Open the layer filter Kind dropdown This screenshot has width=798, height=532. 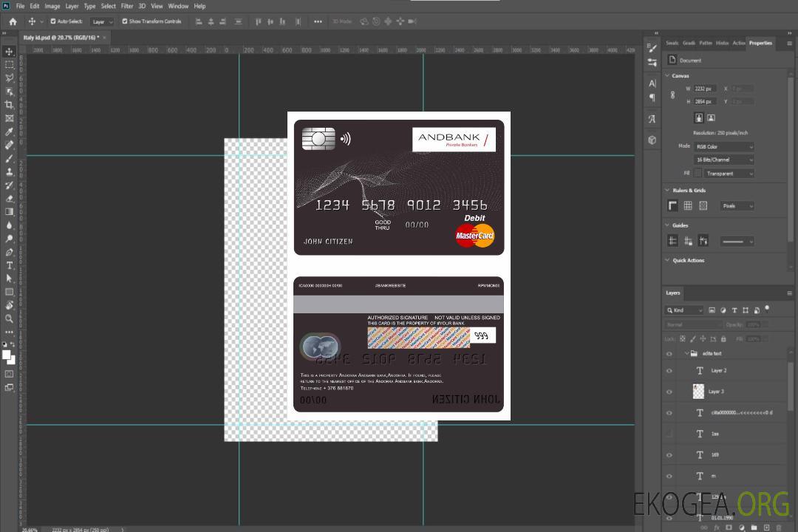(x=684, y=310)
